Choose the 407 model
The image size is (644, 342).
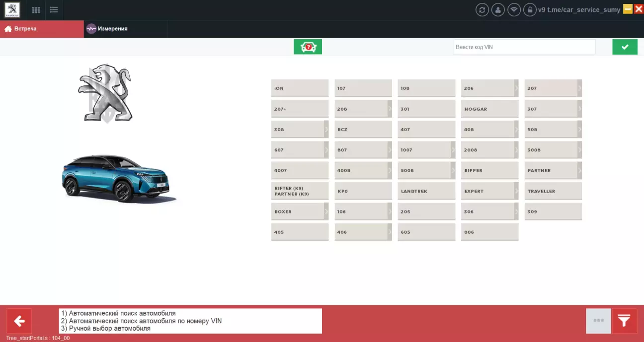pyautogui.click(x=426, y=130)
